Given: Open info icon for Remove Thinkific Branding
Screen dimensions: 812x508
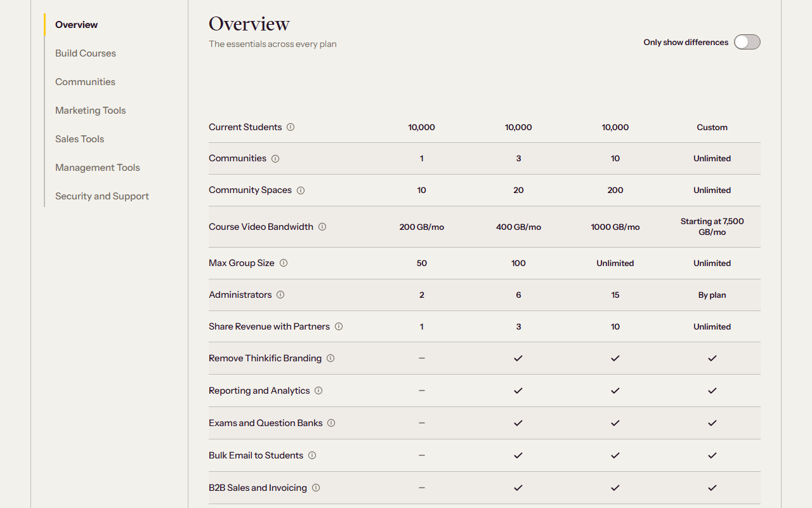Looking at the screenshot, I should pyautogui.click(x=331, y=358).
